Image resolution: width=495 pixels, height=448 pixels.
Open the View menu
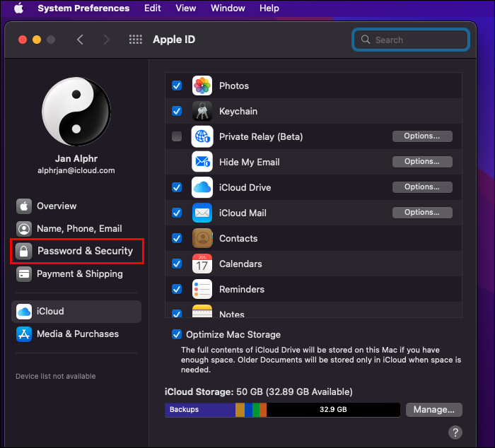(185, 8)
